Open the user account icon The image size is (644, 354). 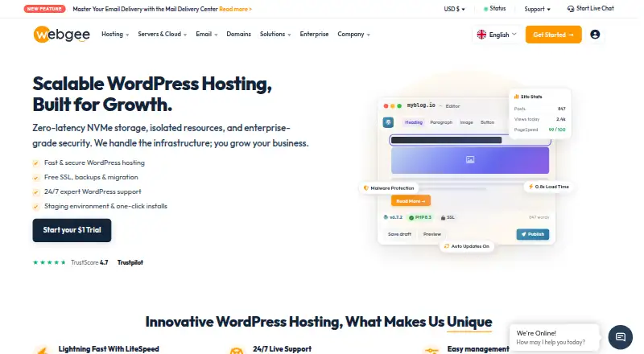[595, 35]
